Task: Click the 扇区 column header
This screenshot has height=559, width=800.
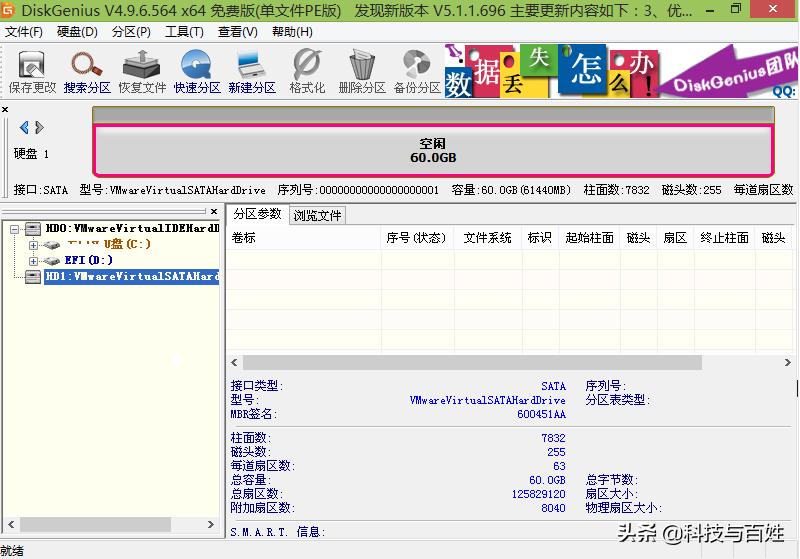Action: [674, 238]
